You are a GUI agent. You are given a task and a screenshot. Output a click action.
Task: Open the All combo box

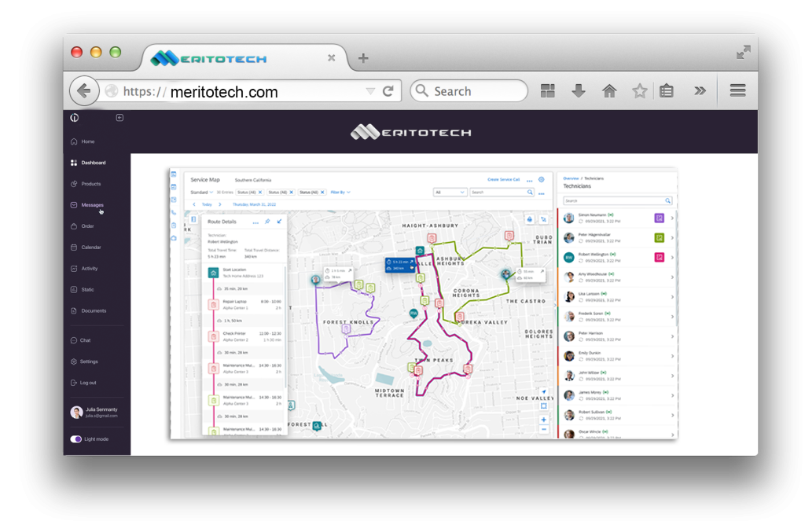[x=450, y=193]
